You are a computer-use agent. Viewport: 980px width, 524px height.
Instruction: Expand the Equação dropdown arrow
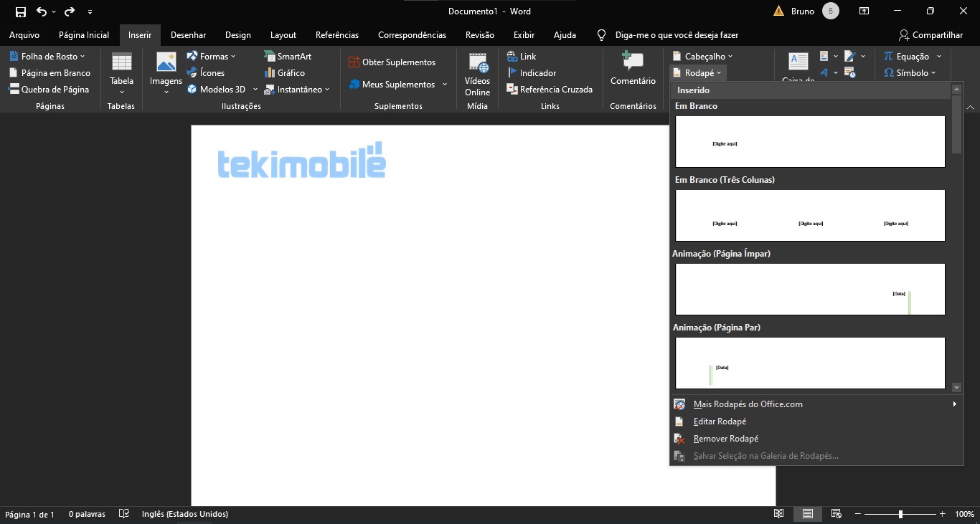tap(939, 56)
